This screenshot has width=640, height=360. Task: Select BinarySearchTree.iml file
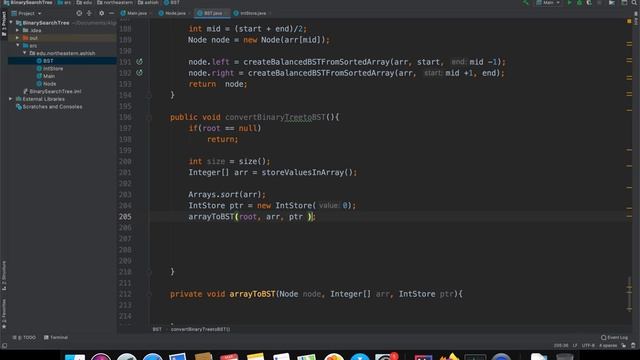coord(52,91)
